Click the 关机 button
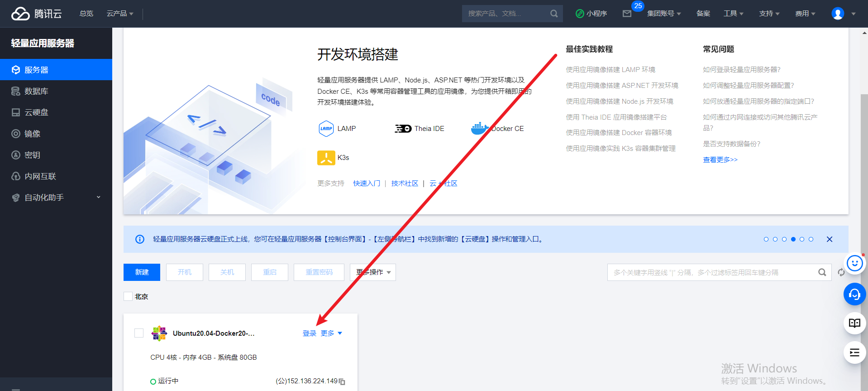The width and height of the screenshot is (868, 391). tap(227, 272)
